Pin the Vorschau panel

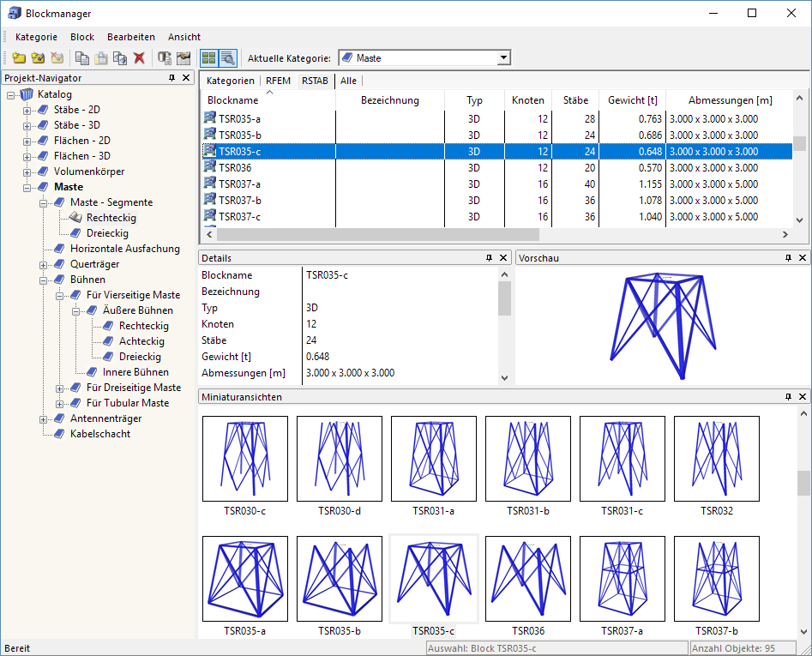coord(788,258)
